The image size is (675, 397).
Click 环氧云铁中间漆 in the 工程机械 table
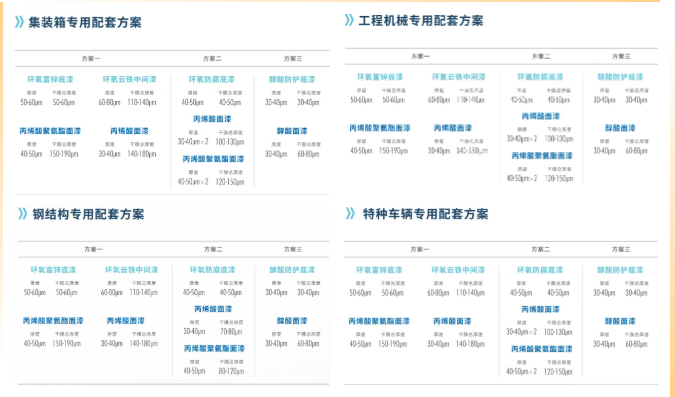click(458, 77)
